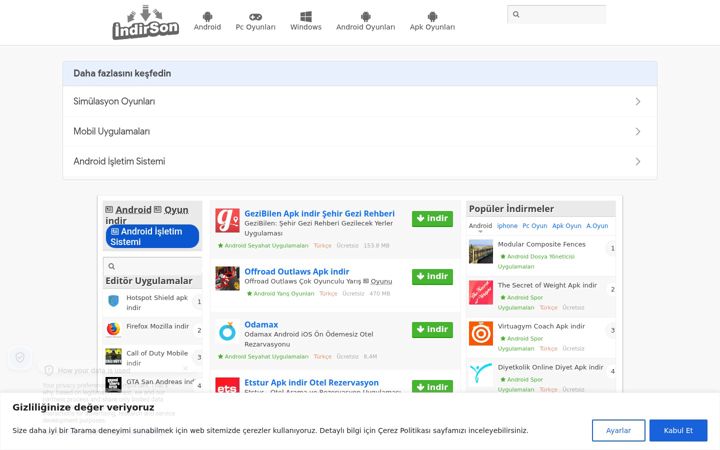Click İndir button for Etstur

pos(432,387)
